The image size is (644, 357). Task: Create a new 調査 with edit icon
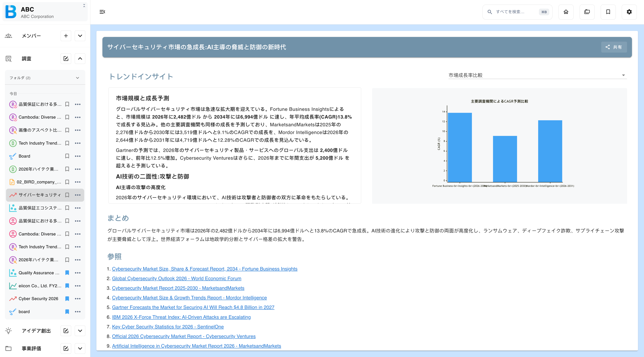66,59
